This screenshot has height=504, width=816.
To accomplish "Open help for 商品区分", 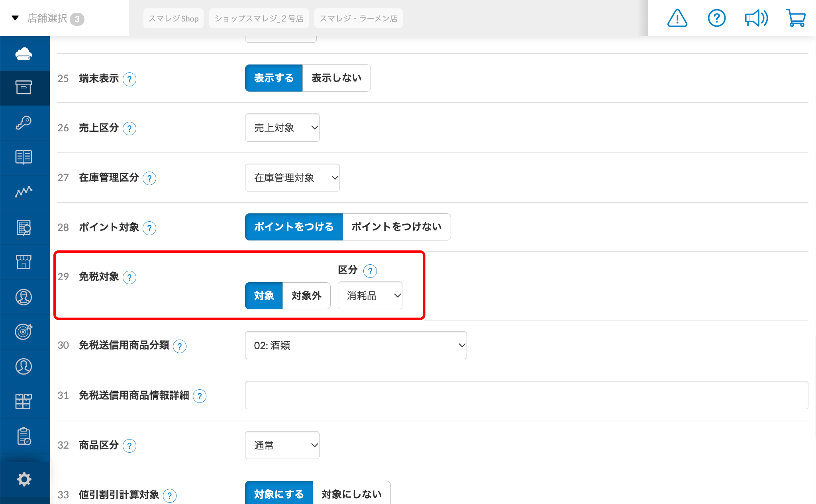I will point(129,446).
